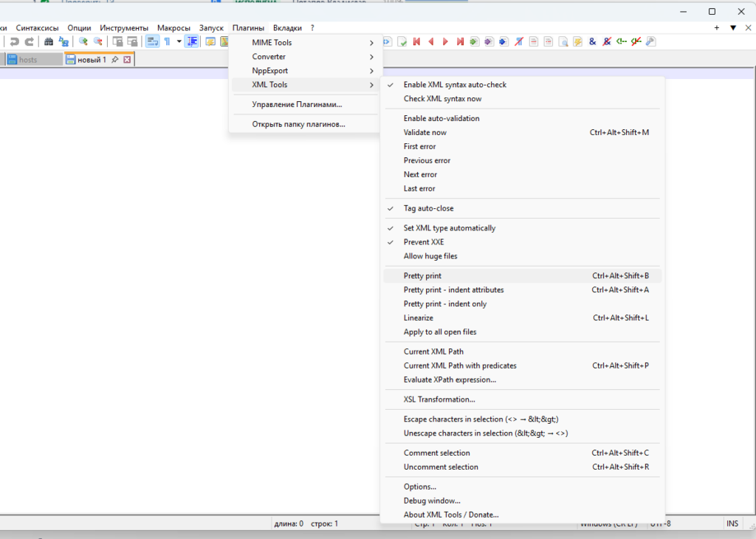Open Управление Плагинами plugin manager
Viewport: 756px width, 539px height.
click(297, 105)
